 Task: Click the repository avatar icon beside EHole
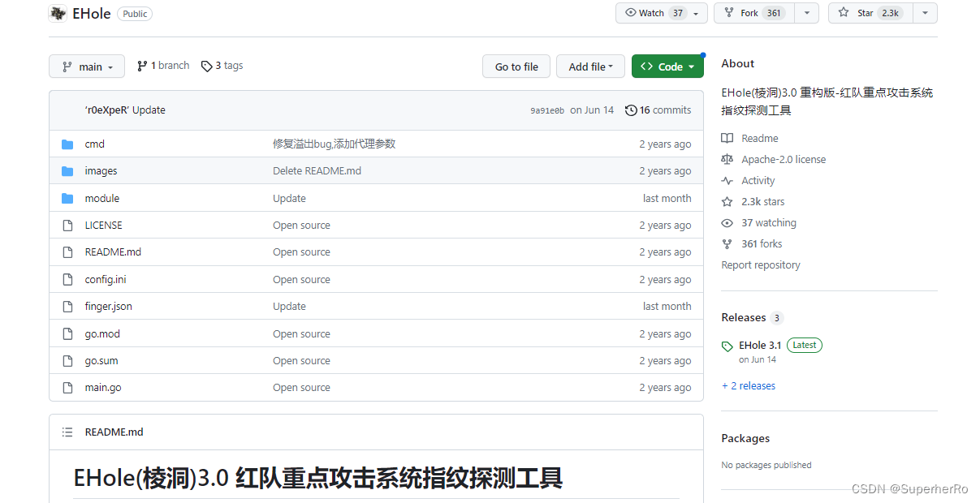57,13
